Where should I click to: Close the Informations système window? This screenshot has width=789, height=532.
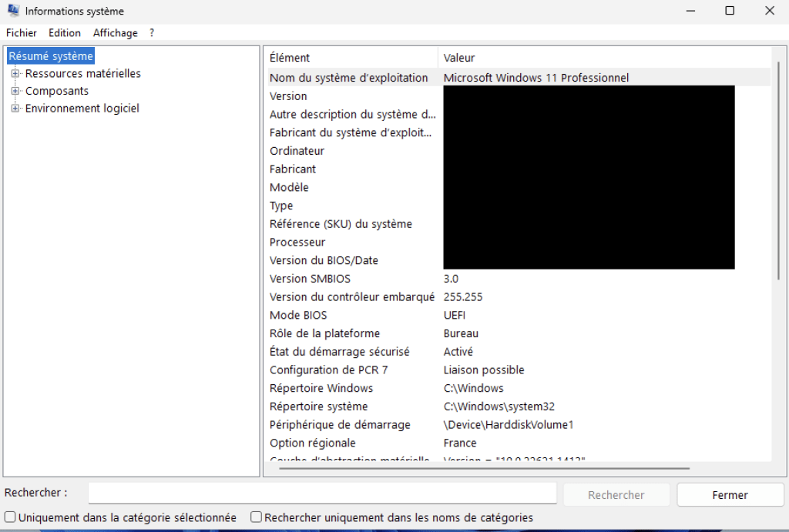pos(770,11)
